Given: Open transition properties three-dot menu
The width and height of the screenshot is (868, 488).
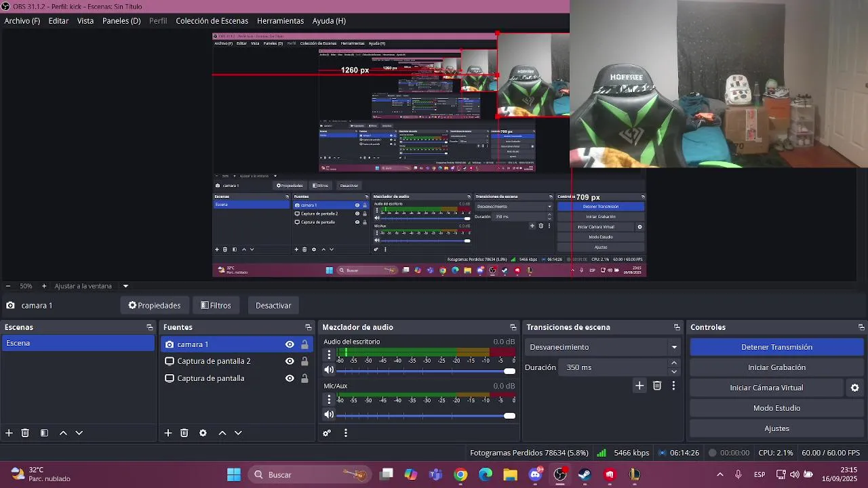Looking at the screenshot, I should pos(673,386).
